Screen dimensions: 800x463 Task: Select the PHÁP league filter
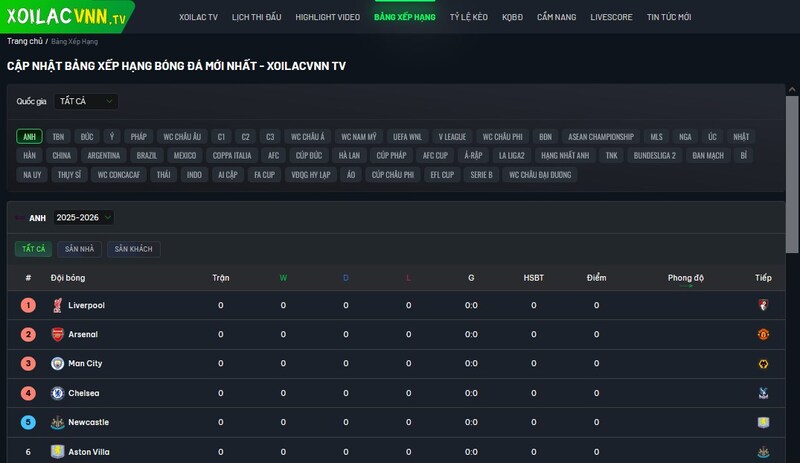click(x=138, y=136)
